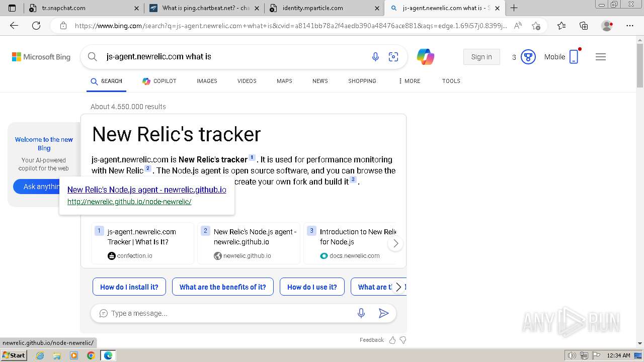Expand the MORE search options dropdown
Screen dimensions: 644x362
[409, 81]
